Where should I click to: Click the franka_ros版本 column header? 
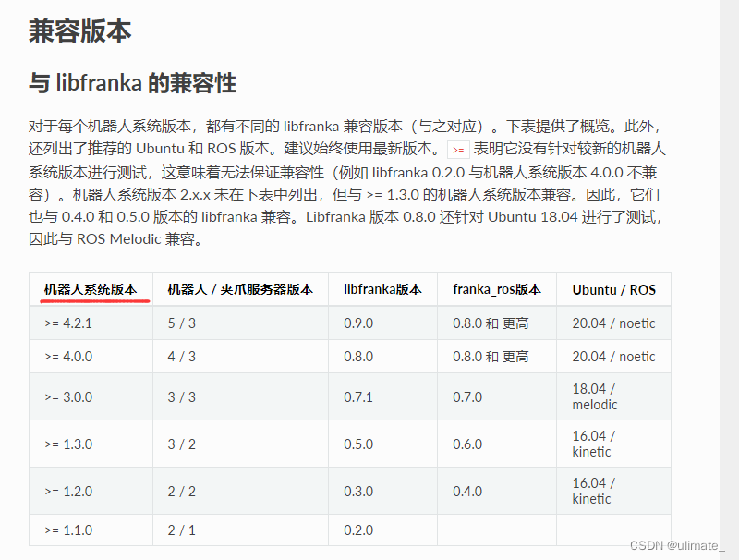tap(491, 289)
